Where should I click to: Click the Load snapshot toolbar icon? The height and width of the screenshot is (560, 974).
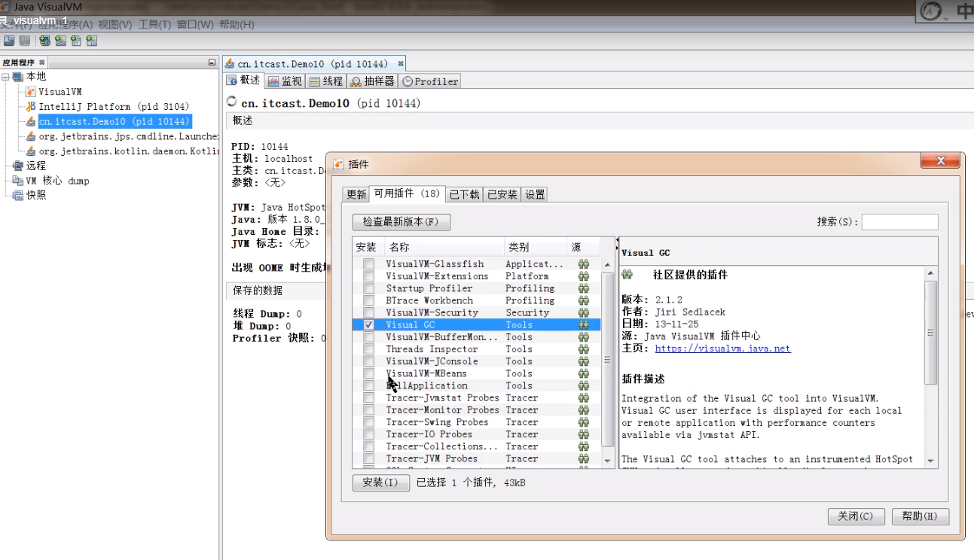pyautogui.click(x=9, y=41)
